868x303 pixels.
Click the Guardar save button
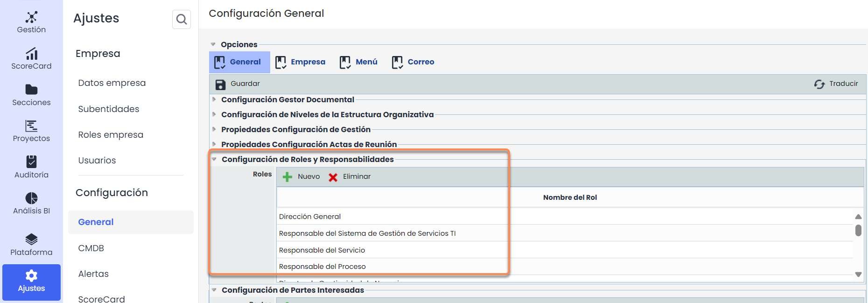tap(238, 84)
